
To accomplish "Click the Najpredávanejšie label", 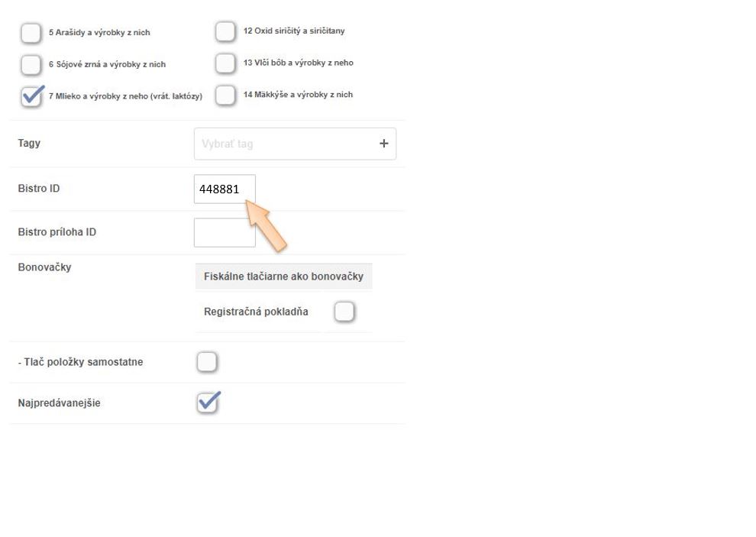I will pos(59,403).
